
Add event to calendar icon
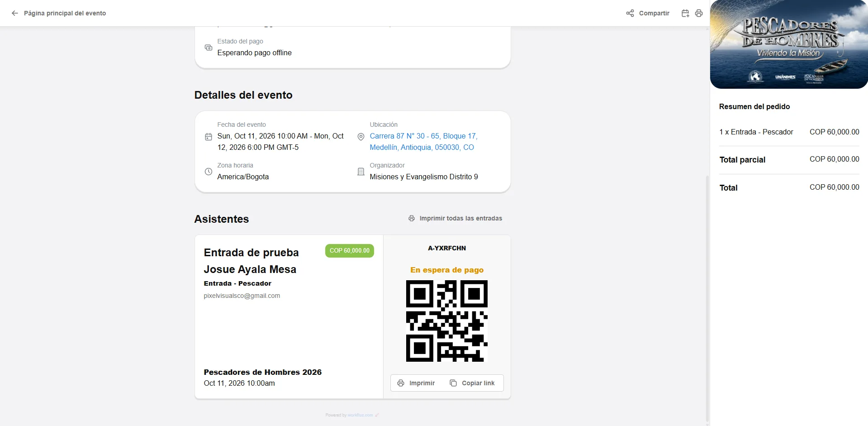click(x=685, y=13)
